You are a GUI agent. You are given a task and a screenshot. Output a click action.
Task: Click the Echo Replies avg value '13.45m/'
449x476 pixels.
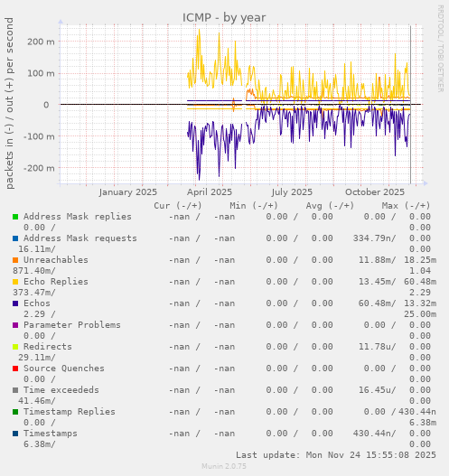378,282
